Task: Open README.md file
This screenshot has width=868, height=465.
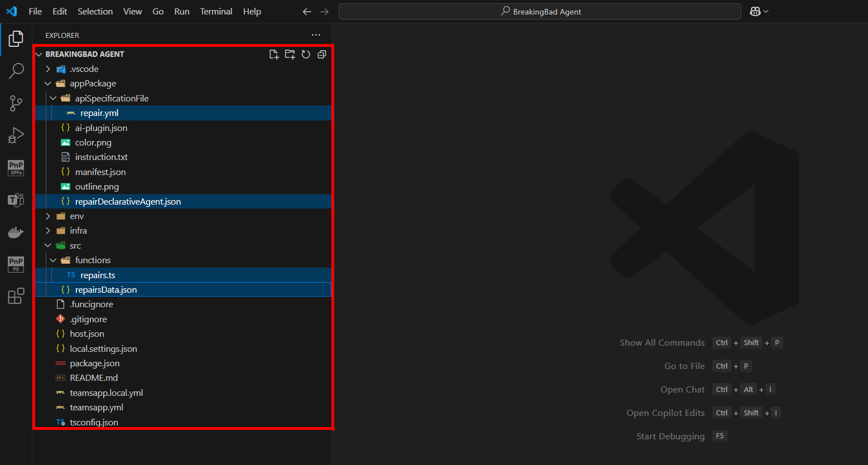Action: pos(184,378)
